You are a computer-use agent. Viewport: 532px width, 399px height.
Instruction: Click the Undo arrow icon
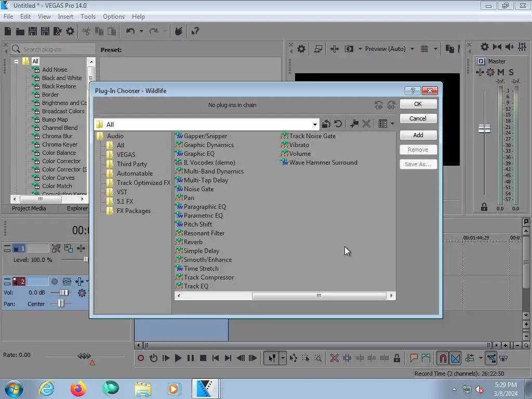130,31
